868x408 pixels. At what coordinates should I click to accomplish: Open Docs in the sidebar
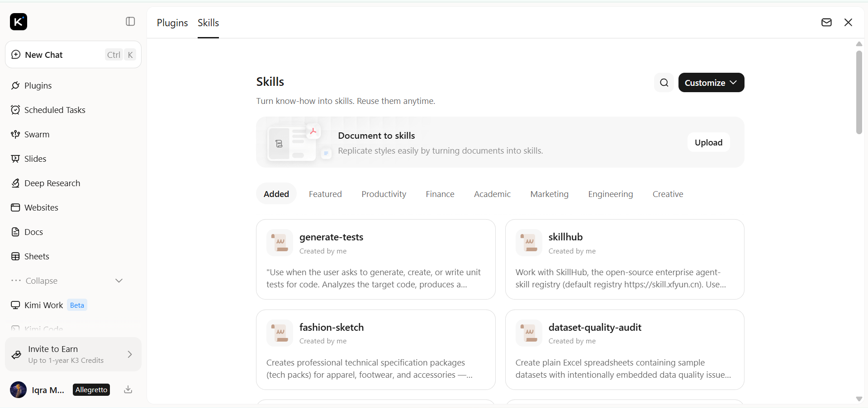73,232
